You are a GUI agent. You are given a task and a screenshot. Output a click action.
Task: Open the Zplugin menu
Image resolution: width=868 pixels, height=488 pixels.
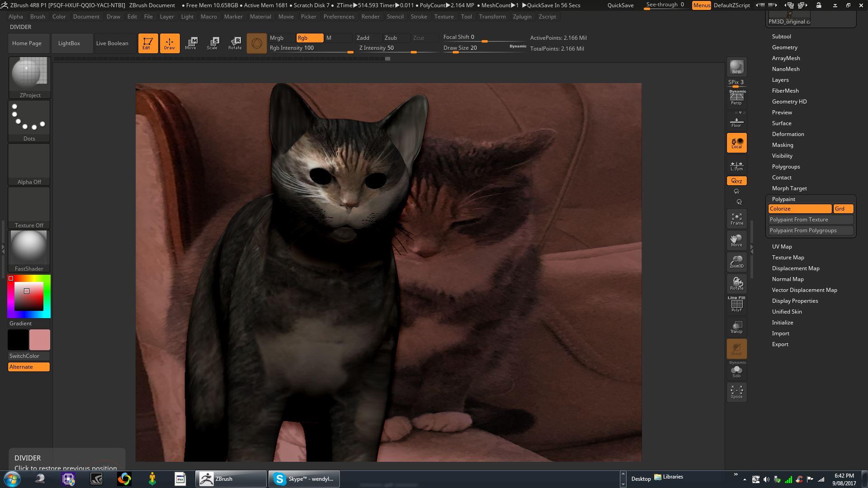522,17
